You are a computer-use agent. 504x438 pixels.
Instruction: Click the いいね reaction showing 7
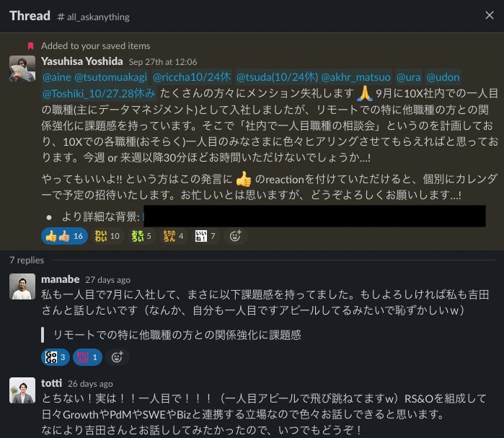pos(205,237)
